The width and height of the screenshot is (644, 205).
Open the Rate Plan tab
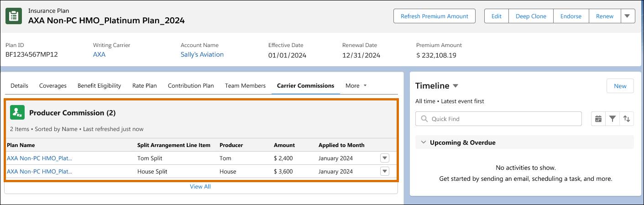pyautogui.click(x=145, y=85)
